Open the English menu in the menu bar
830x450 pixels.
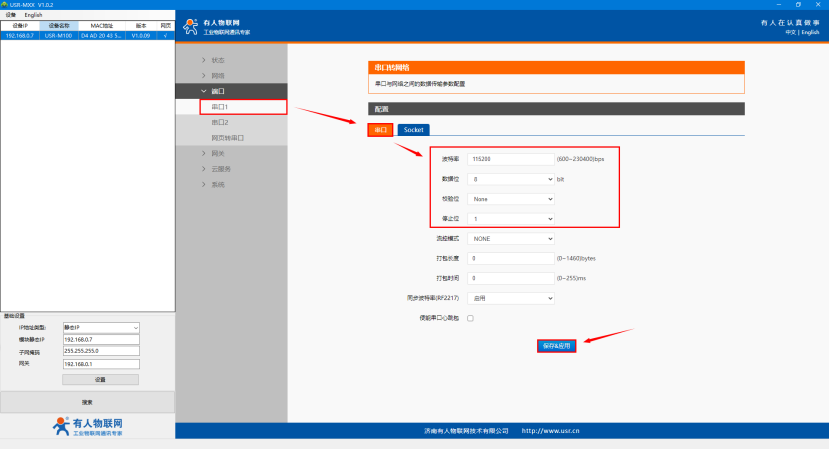[x=34, y=15]
